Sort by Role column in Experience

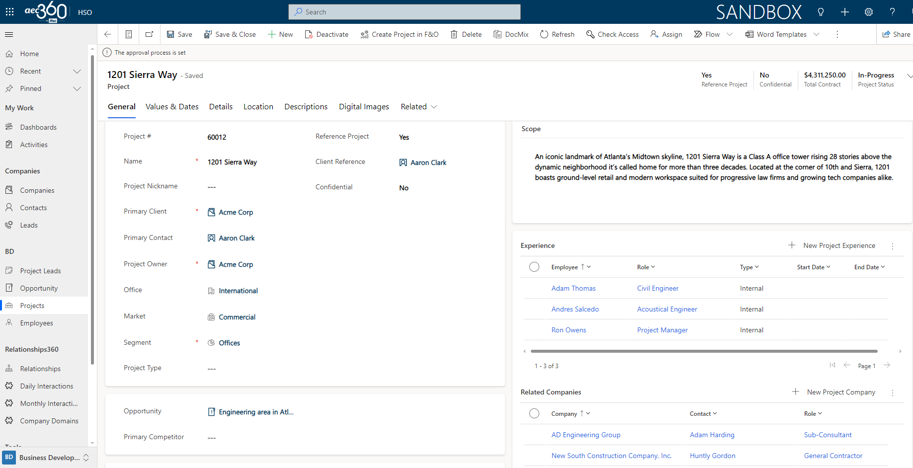click(646, 267)
